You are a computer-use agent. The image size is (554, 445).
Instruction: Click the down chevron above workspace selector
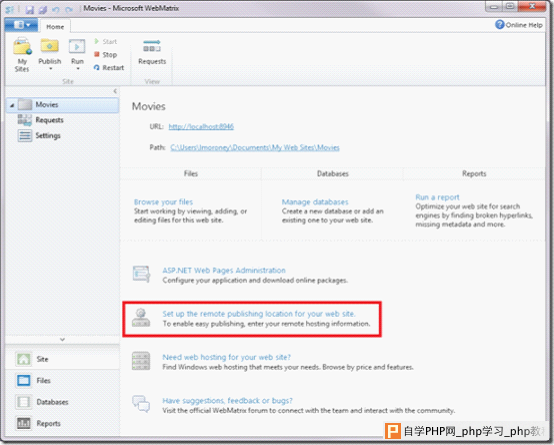63,339
